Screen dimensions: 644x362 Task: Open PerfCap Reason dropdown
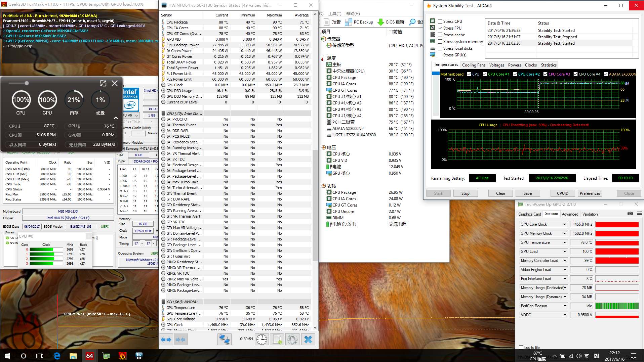click(x=565, y=306)
